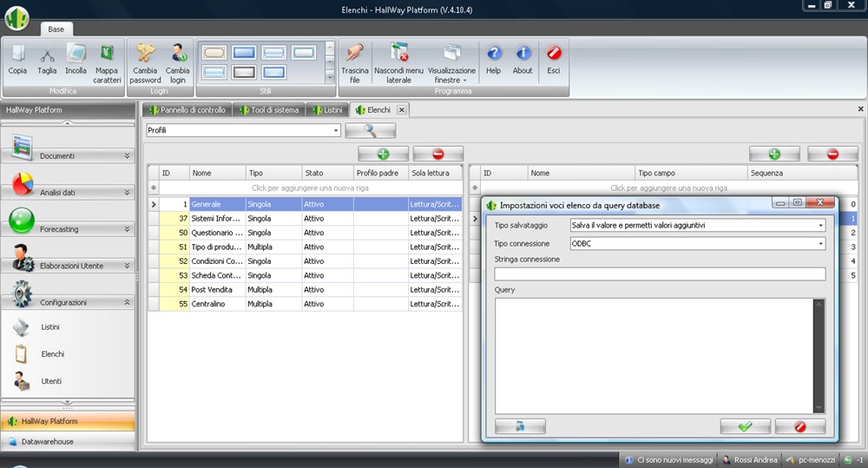Screen dimensions: 868x468
Task: Open Visualizzazione finestre menu
Action: 451,63
